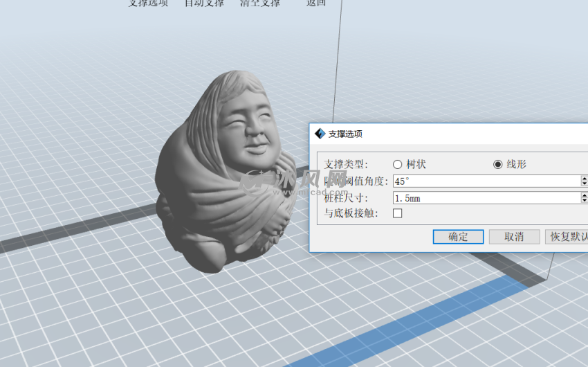Screen dimensions: 588x367
Task: Click the stepper arrows on the 45° field
Action: coord(585,181)
